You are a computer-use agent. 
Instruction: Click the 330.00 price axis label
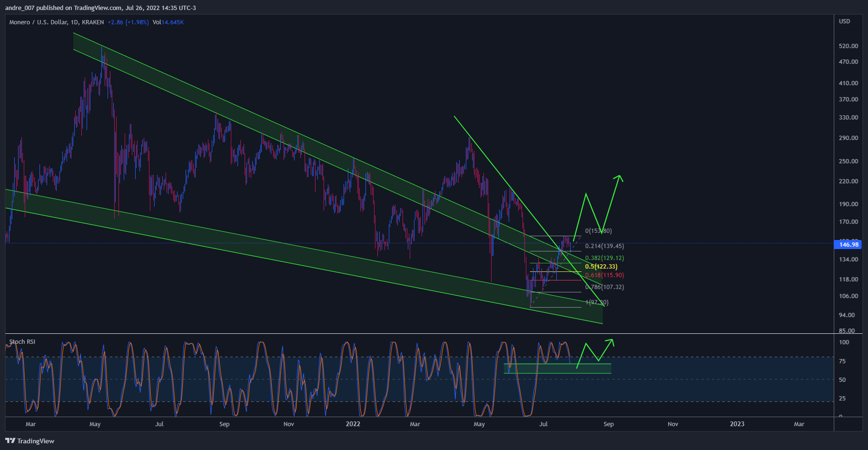848,118
